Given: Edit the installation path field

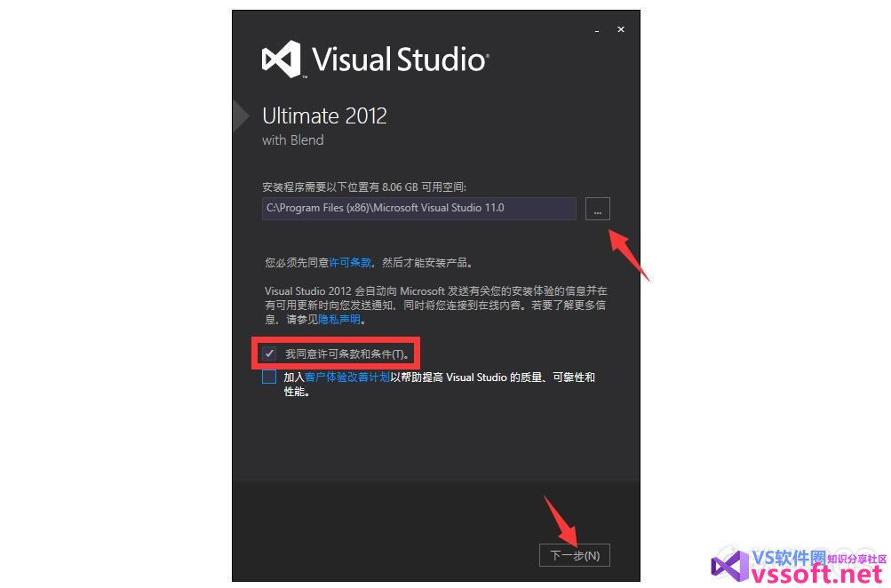Looking at the screenshot, I should [418, 209].
